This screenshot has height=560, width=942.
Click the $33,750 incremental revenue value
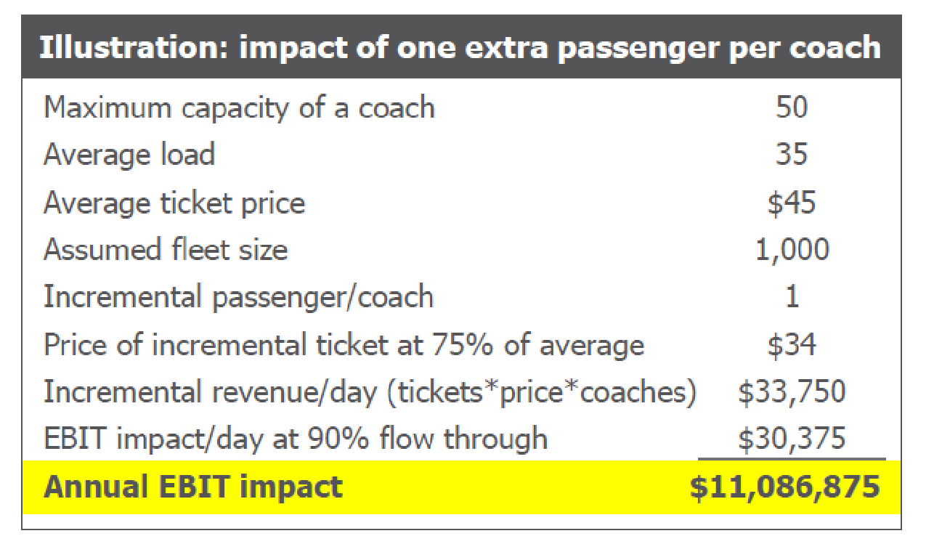(x=791, y=391)
